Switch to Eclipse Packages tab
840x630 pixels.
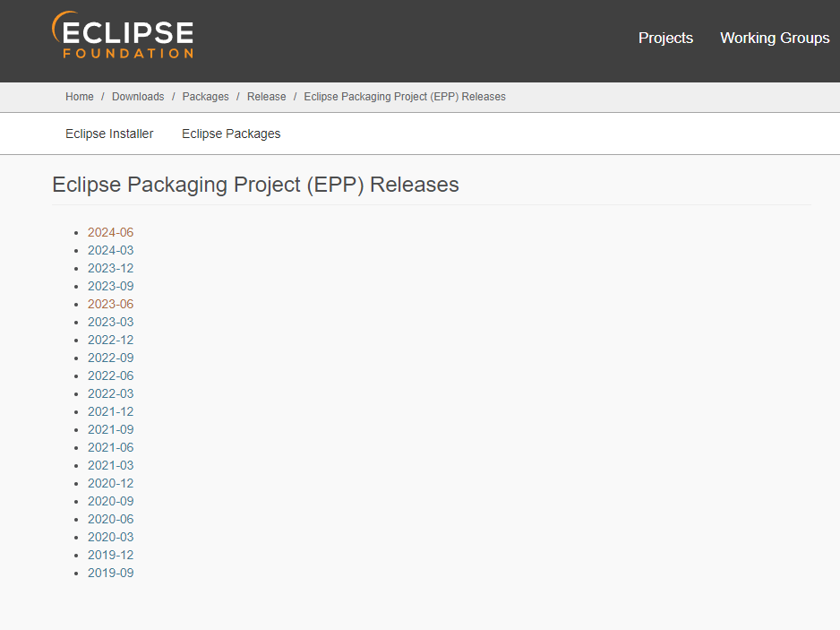coord(231,134)
